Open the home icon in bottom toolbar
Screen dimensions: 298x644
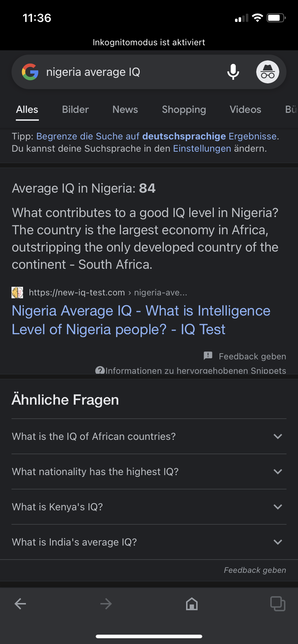click(x=192, y=604)
